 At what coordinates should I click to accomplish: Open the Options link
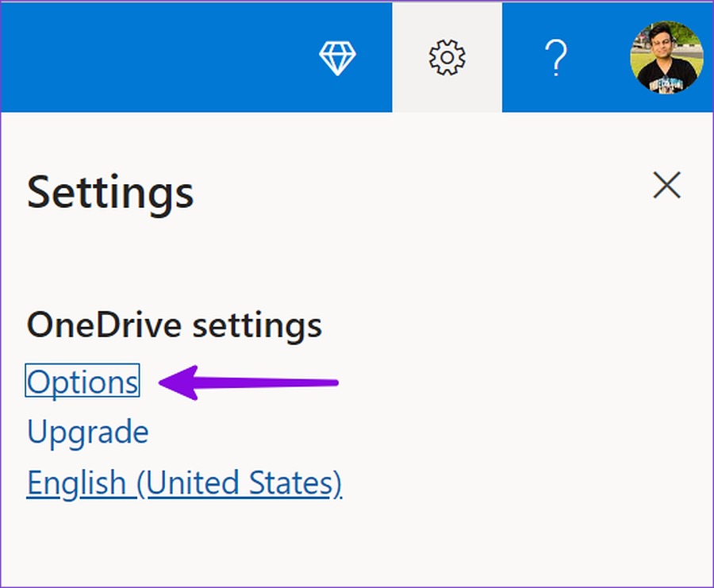83,381
